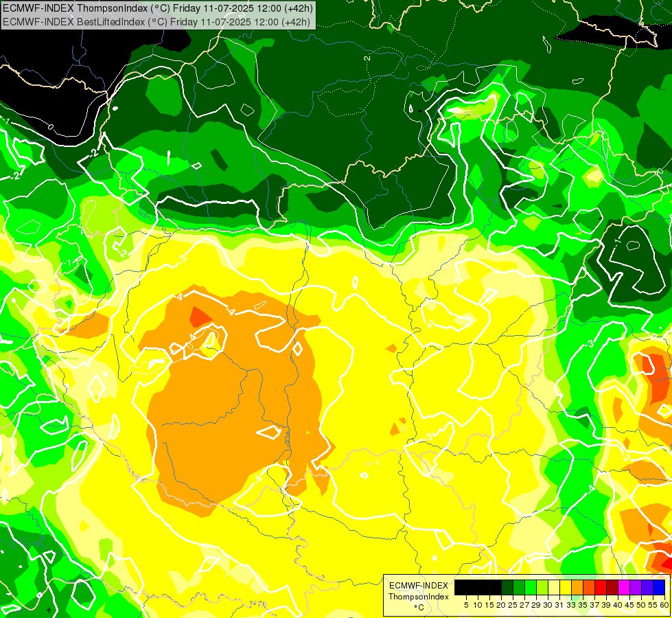Click the bright green 27-29 legend swatch

click(531, 587)
